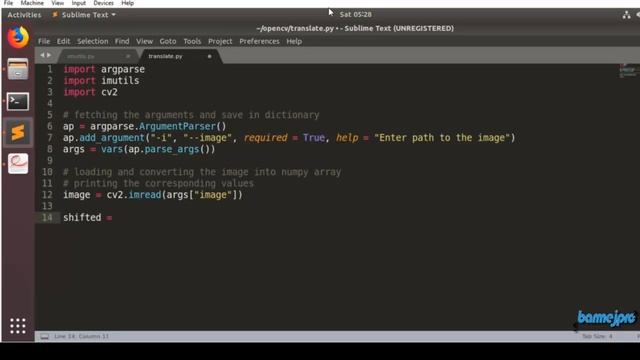Open the Preferences menu
Image resolution: width=640 pixels, height=360 pixels.
259,41
